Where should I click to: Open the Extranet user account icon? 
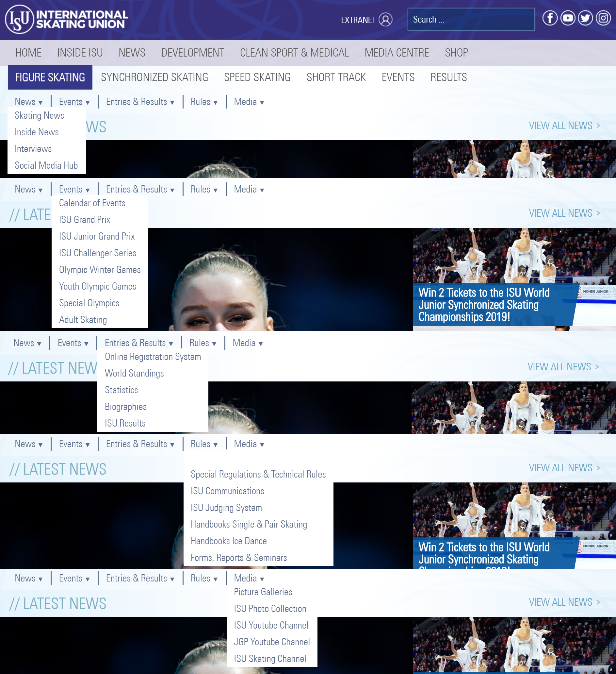[385, 20]
